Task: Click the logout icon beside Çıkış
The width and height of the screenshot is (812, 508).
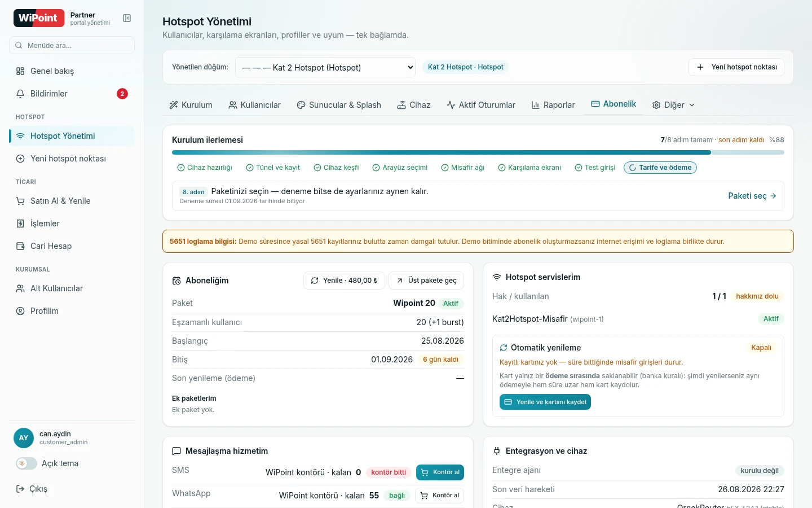Action: coord(20,489)
